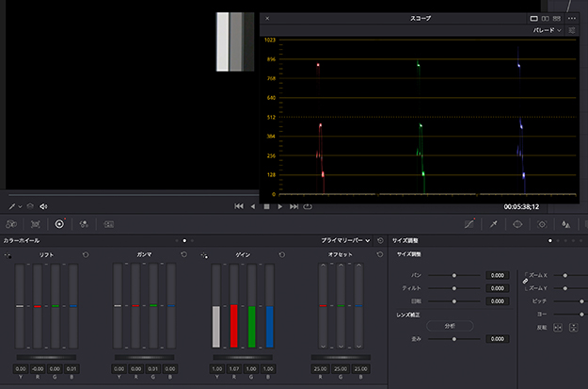
Task: Adjust the Pan (パン) slider
Action: tap(455, 275)
